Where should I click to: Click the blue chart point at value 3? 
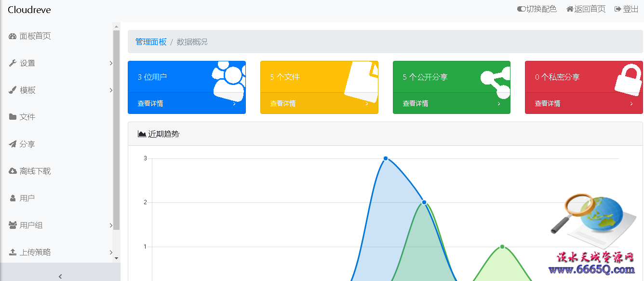(x=386, y=158)
